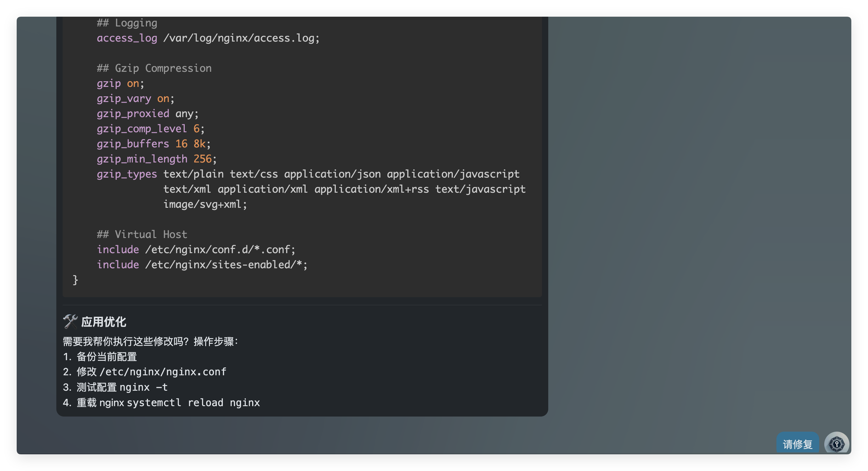Click the key avatar icon
Image resolution: width=868 pixels, height=471 pixels.
pos(836,444)
